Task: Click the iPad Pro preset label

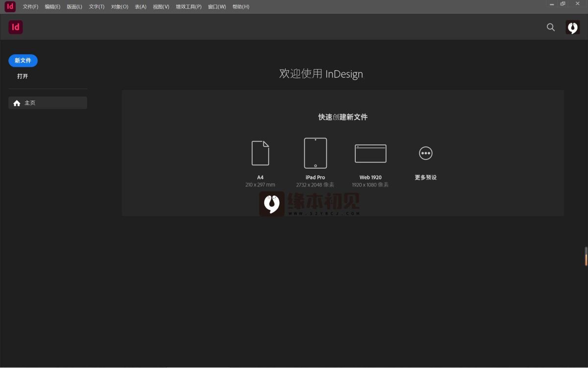Action: point(315,178)
